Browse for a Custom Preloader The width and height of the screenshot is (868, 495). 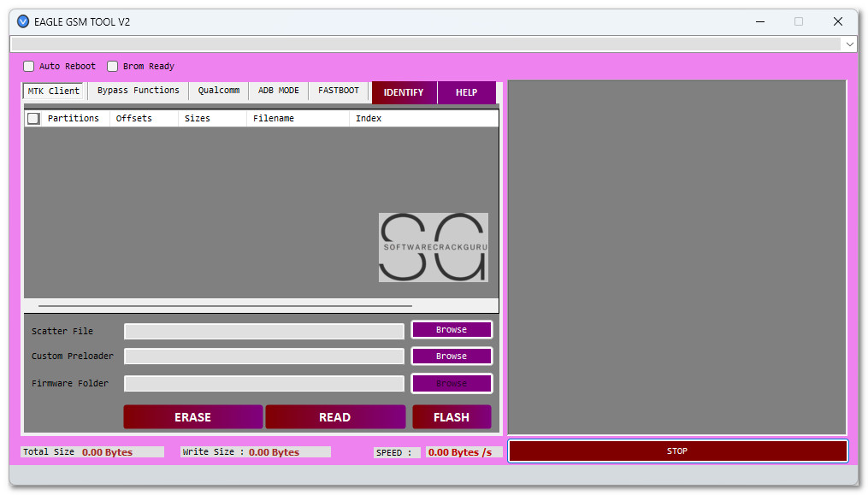point(452,357)
